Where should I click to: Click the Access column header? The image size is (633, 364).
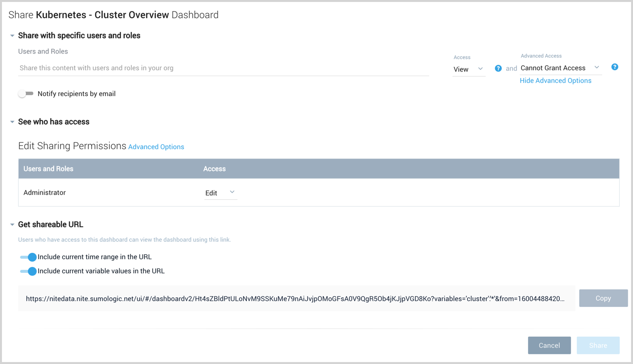pos(214,168)
